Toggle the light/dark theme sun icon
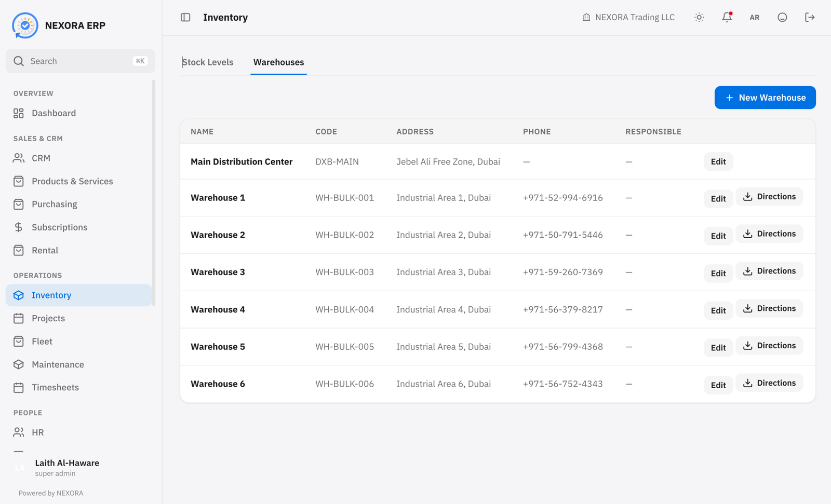The image size is (831, 504). (699, 17)
